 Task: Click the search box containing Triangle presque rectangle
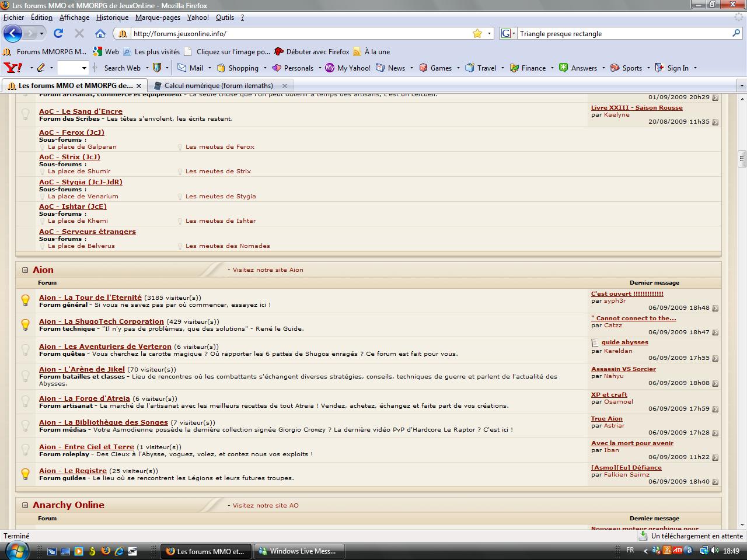[624, 33]
